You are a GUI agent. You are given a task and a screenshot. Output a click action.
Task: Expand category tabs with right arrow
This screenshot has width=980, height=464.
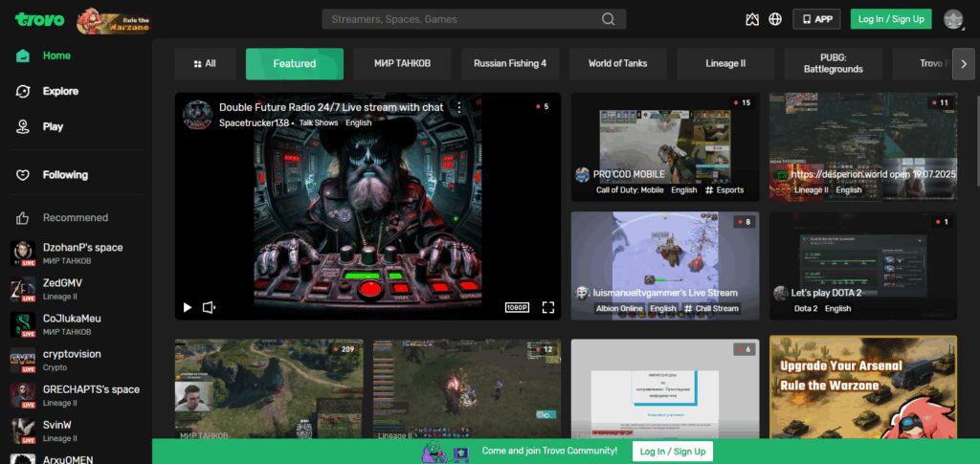point(963,64)
